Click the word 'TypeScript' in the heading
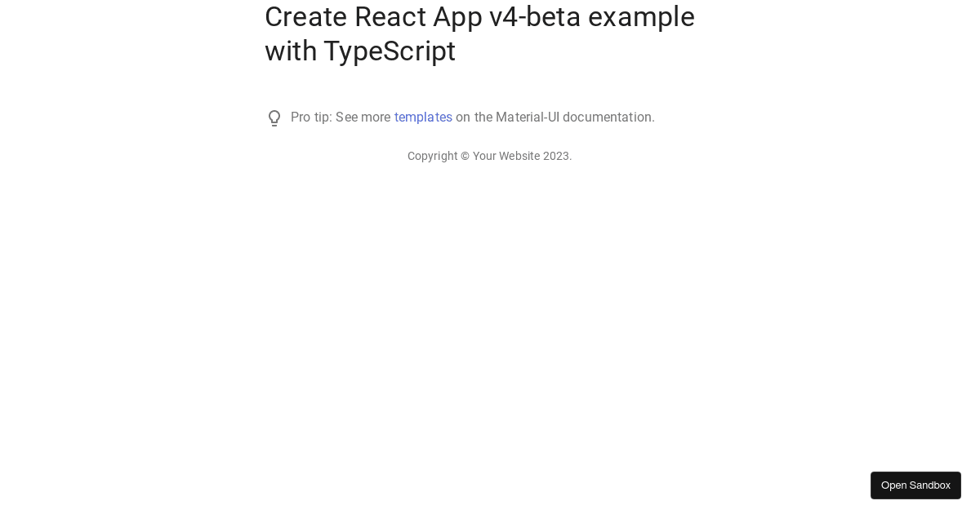 390,51
